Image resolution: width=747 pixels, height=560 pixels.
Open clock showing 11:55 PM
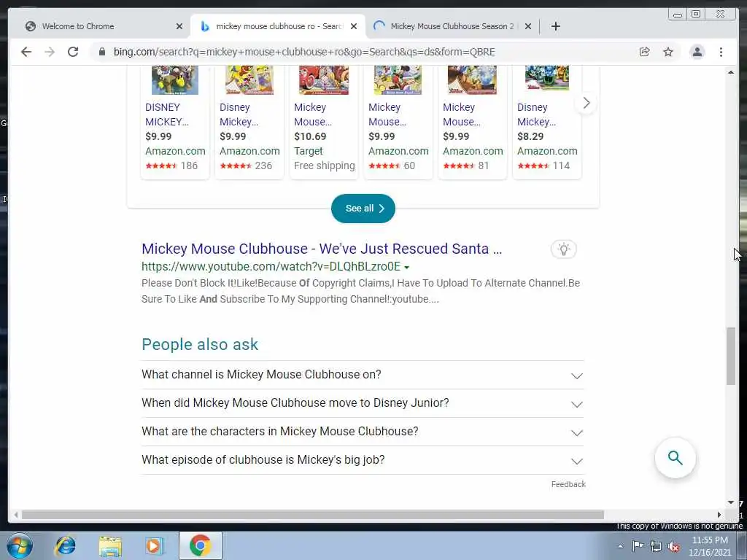710,546
